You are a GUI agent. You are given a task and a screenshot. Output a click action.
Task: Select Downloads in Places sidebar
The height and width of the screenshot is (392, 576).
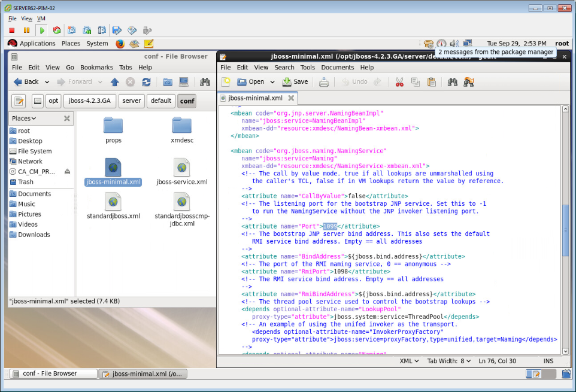point(34,235)
